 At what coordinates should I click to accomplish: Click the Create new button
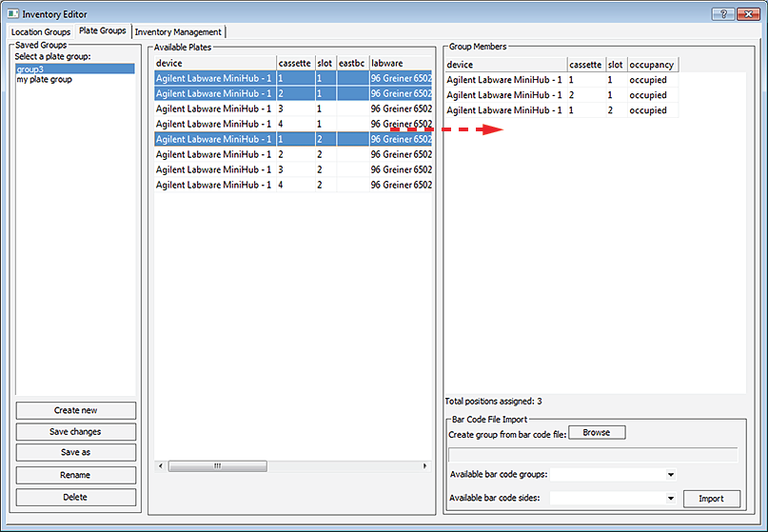[76, 411]
